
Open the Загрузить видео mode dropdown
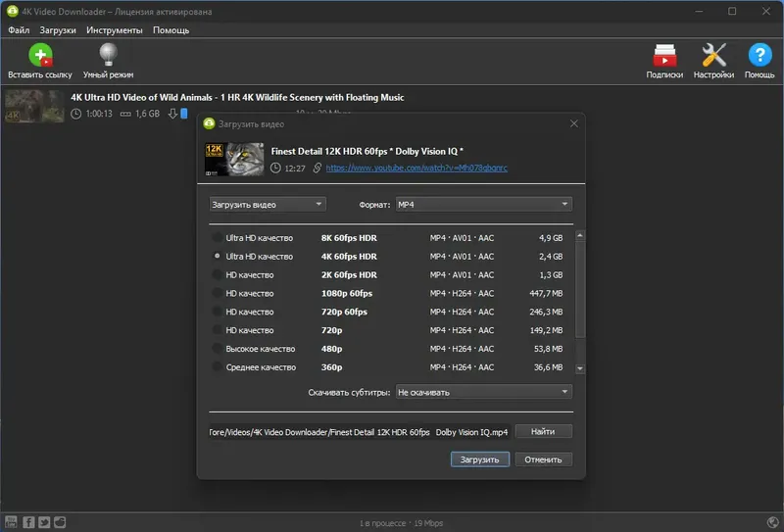(268, 204)
